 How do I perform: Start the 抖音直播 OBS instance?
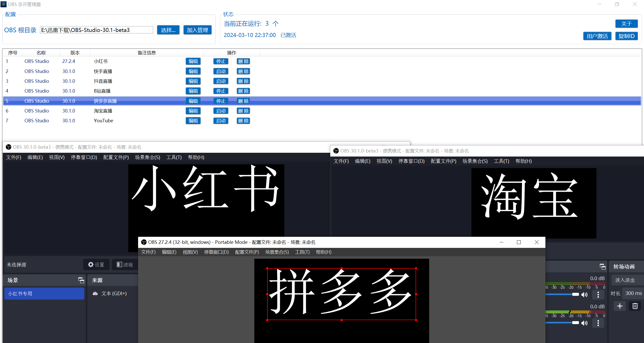[x=221, y=81]
